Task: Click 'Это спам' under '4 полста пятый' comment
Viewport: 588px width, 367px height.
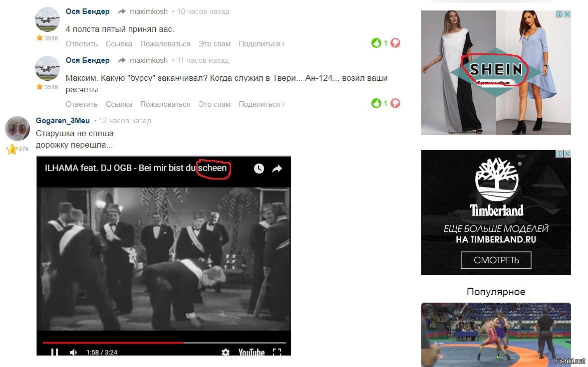Action: click(x=215, y=44)
